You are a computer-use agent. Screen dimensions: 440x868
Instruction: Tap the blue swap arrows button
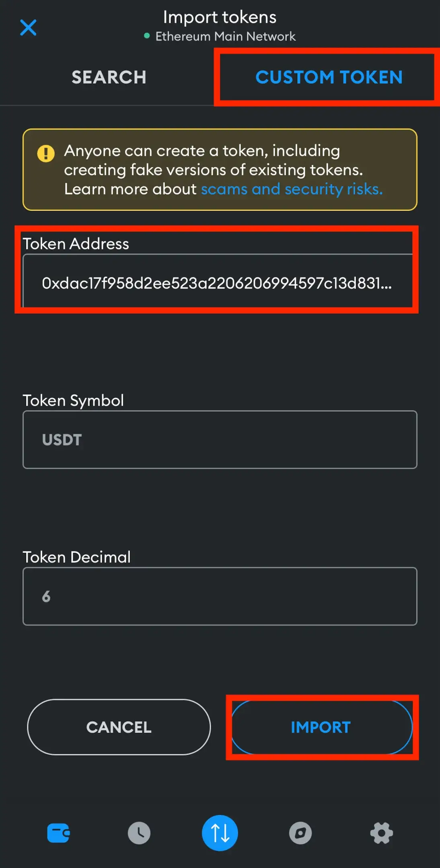coord(220,833)
